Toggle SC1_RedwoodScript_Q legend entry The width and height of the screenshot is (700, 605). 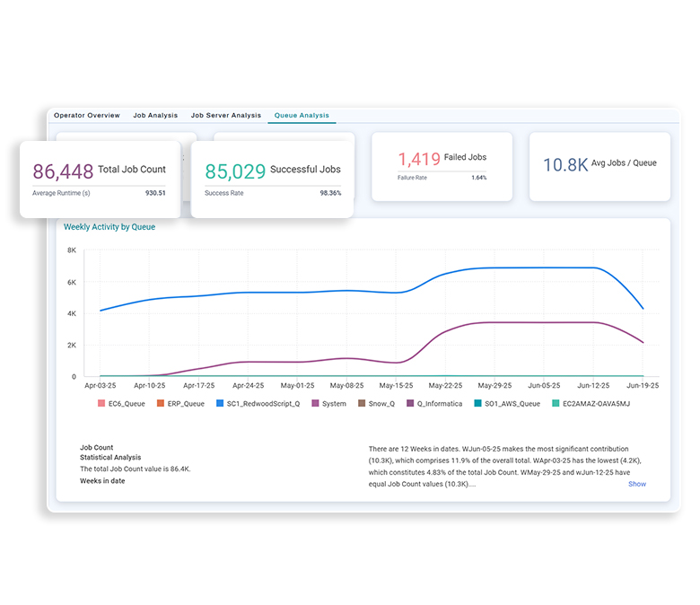pos(262,404)
